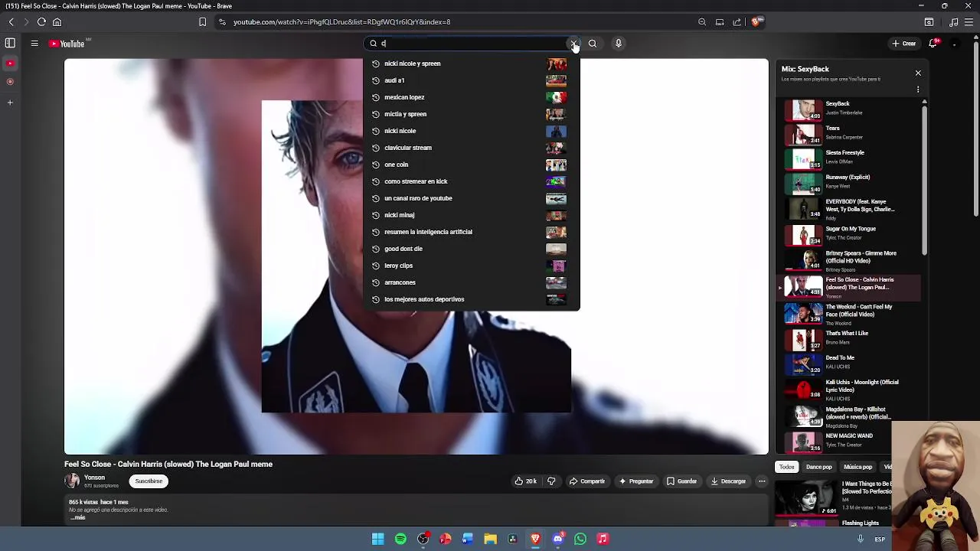
Task: Play SexyBack in the mix playlist
Action: [850, 110]
